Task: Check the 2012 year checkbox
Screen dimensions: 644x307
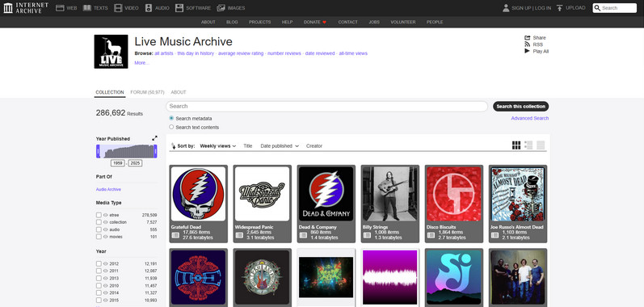Action: tap(99, 264)
